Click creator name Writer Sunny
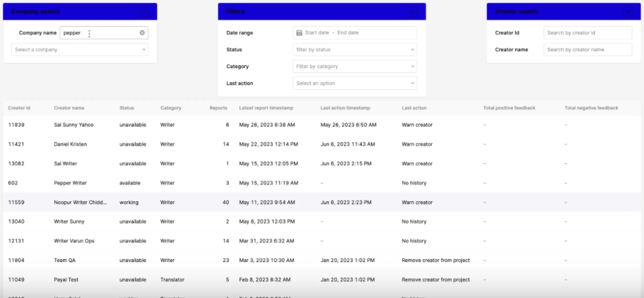644x298 pixels. click(x=69, y=221)
